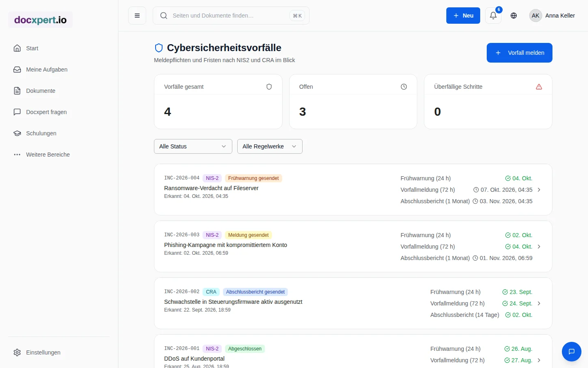This screenshot has height=368, width=588.
Task: Click the Start home icon
Action: [x=17, y=48]
